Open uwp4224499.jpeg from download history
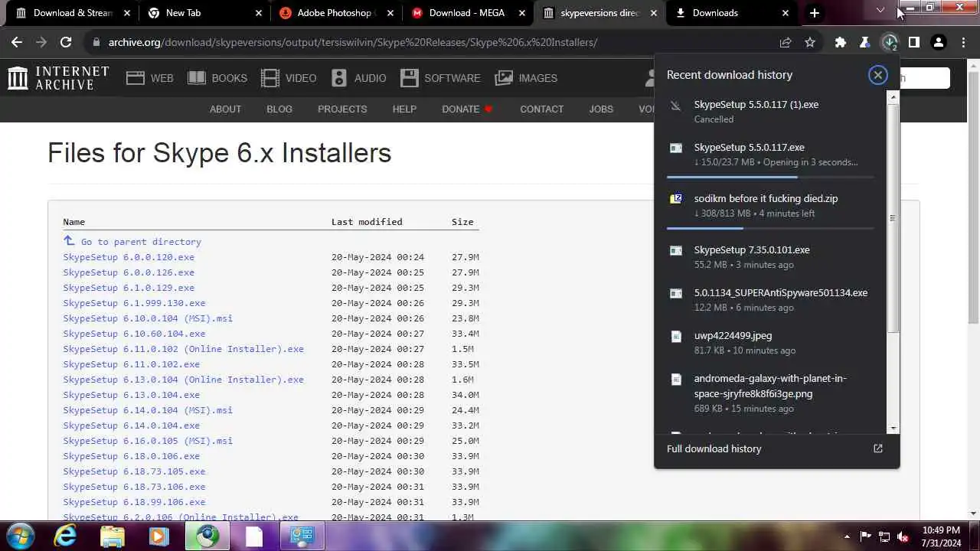The image size is (980, 551). [x=772, y=342]
